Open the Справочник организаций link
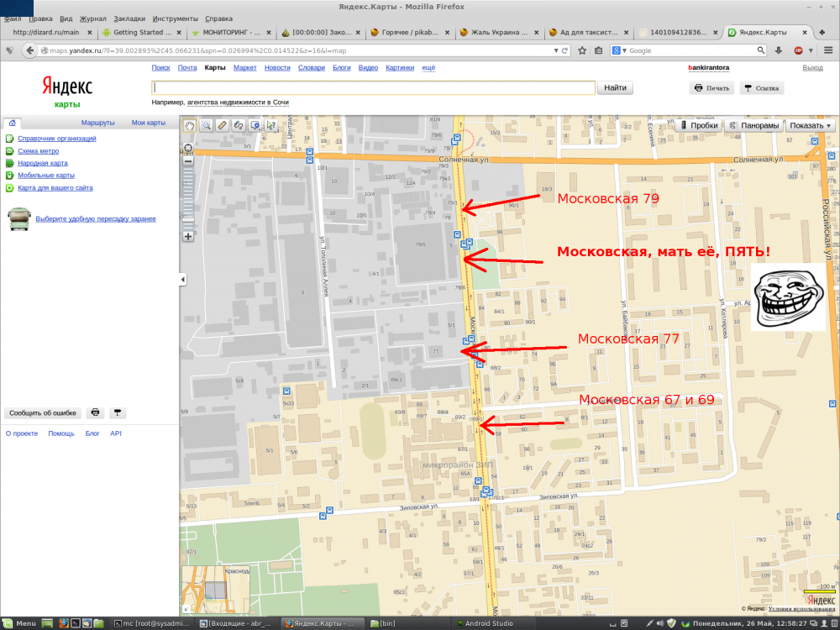This screenshot has height=630, width=840. [x=56, y=139]
